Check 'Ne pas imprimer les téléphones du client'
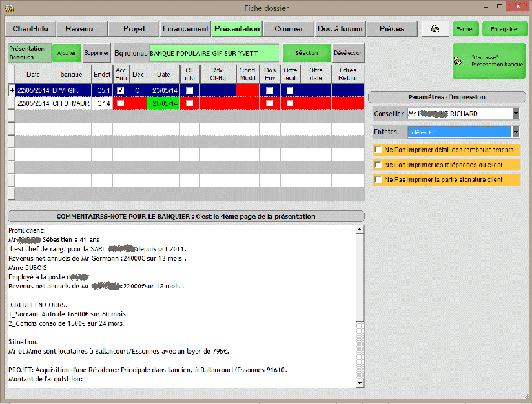 [x=378, y=165]
